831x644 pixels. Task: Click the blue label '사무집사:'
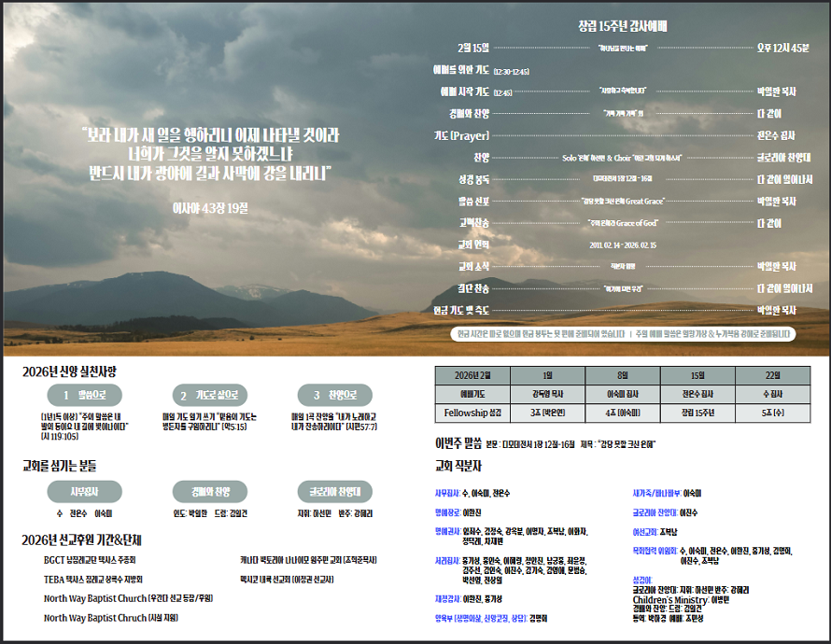click(448, 493)
